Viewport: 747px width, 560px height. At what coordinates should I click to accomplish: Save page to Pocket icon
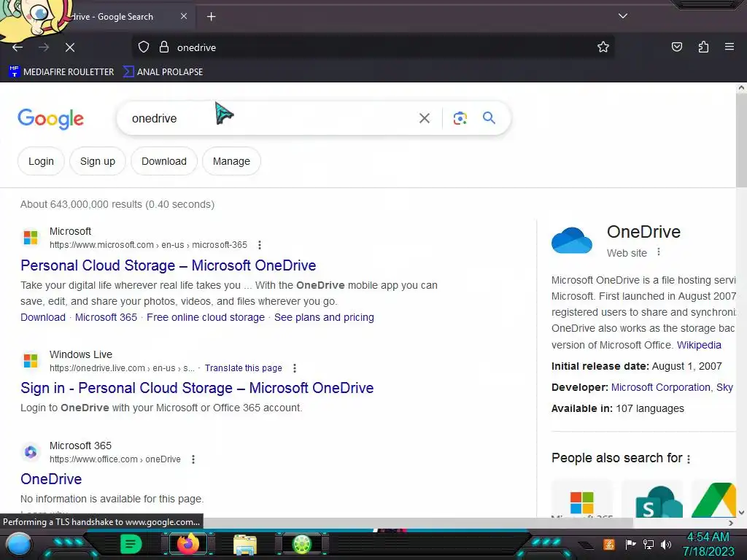click(x=676, y=47)
